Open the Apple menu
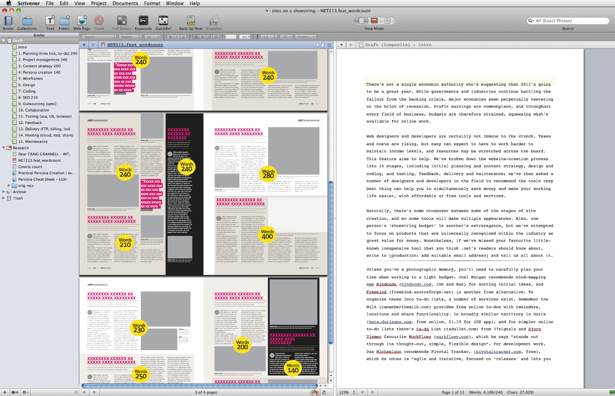Image resolution: width=615 pixels, height=396 pixels. [8, 3]
